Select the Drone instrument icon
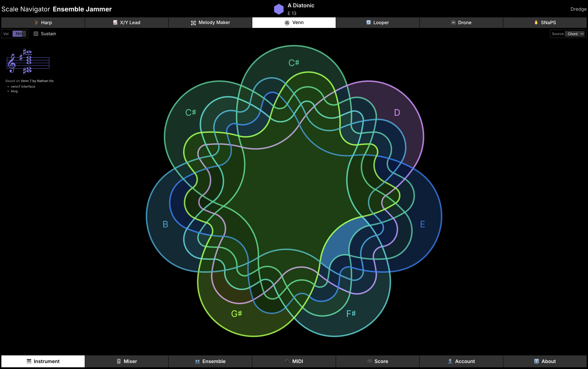 tap(453, 22)
